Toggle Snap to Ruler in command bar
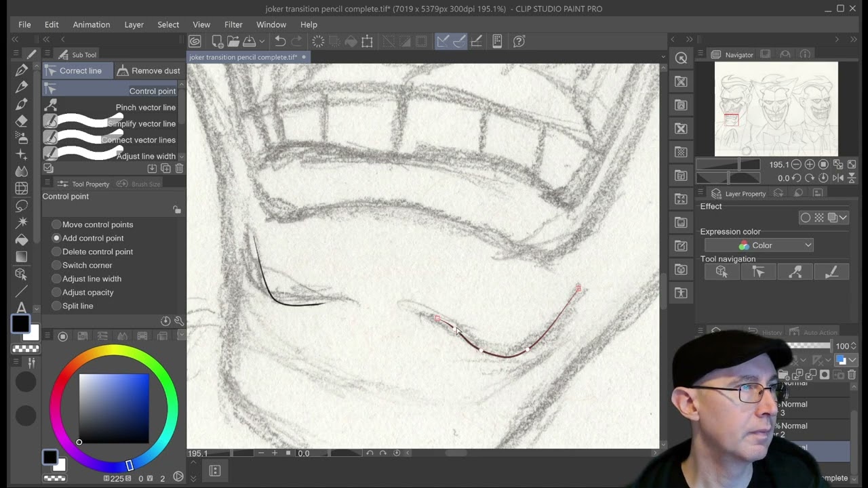The width and height of the screenshot is (868, 488). click(x=443, y=41)
